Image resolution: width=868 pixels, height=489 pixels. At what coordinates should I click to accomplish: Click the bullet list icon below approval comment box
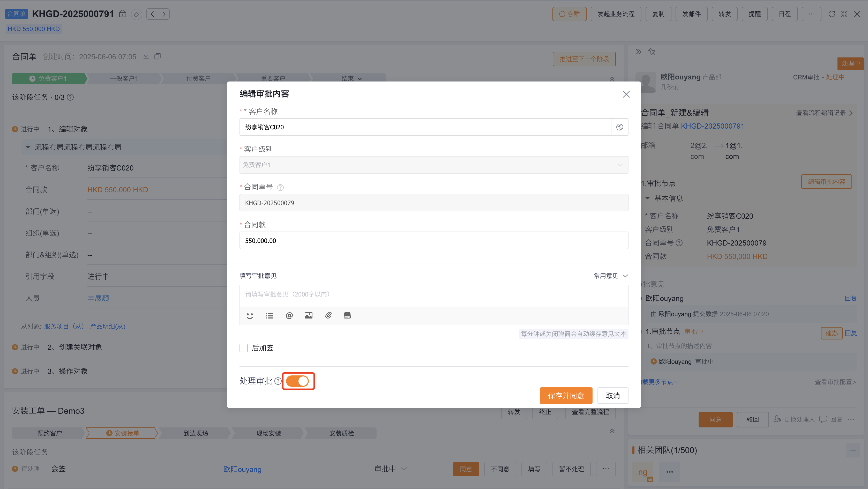tap(269, 315)
